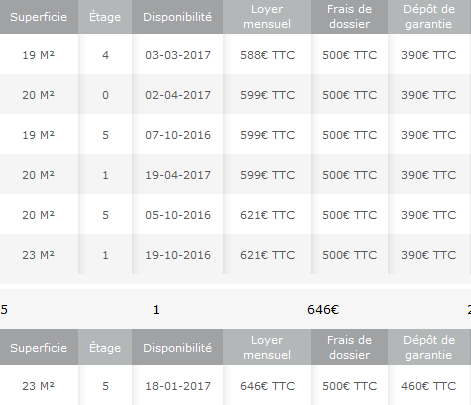Select the row available 18-01-2017
This screenshot has width=471, height=405.
point(235,385)
